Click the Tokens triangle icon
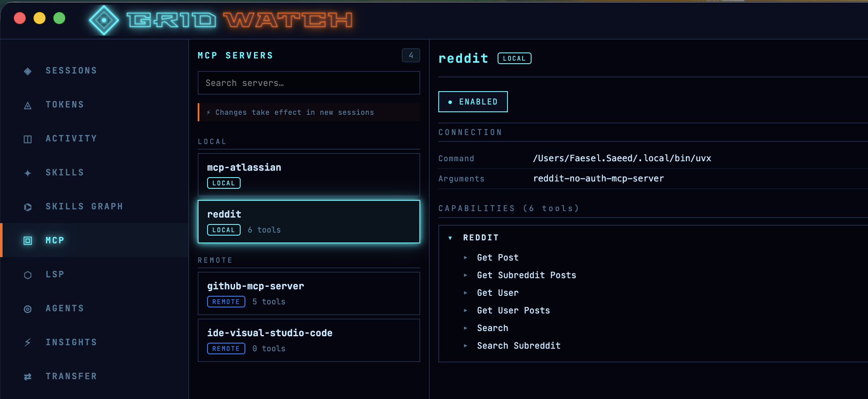Viewport: 868px width, 399px height. click(x=28, y=105)
